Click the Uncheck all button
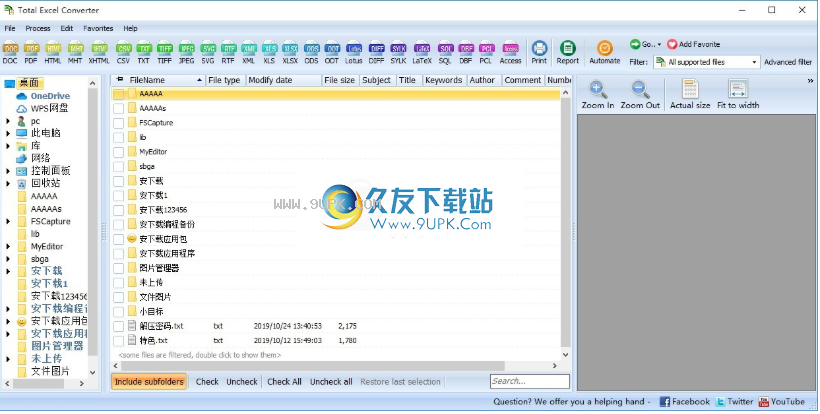820x414 pixels. point(331,382)
